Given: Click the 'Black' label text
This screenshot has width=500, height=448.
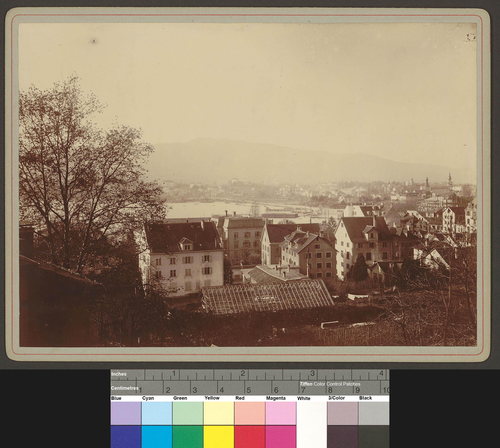Looking at the screenshot, I should tap(365, 398).
